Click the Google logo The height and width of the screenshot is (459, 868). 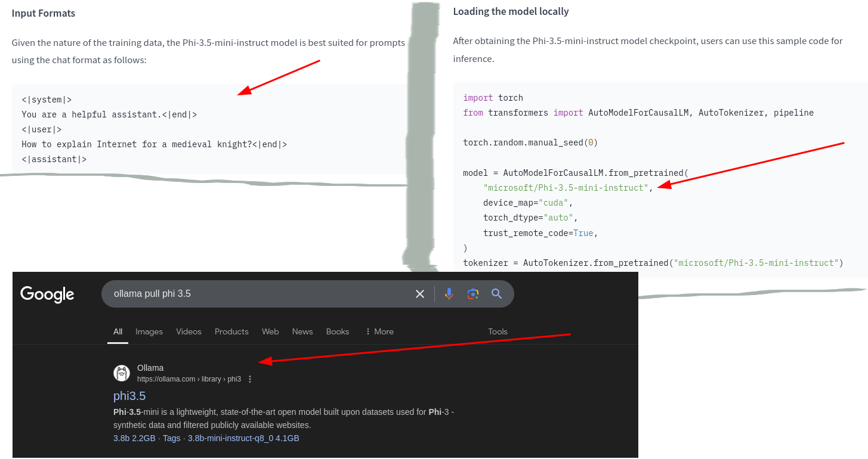point(47,294)
